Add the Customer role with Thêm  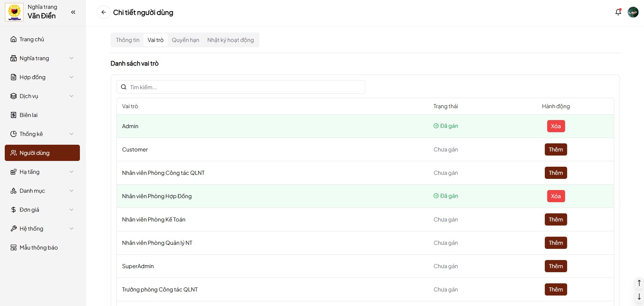(556, 149)
